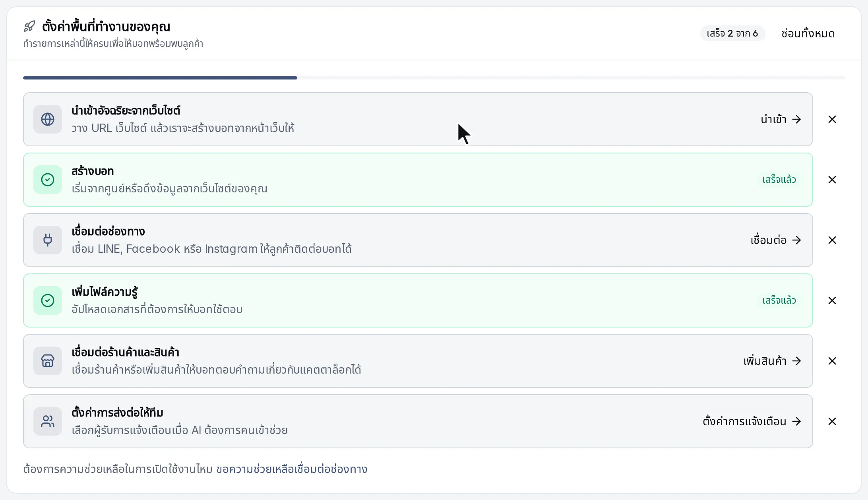
Task: Click the subtitle ทำรายการเหล่านี้ให้ครบ text
Action: click(113, 43)
